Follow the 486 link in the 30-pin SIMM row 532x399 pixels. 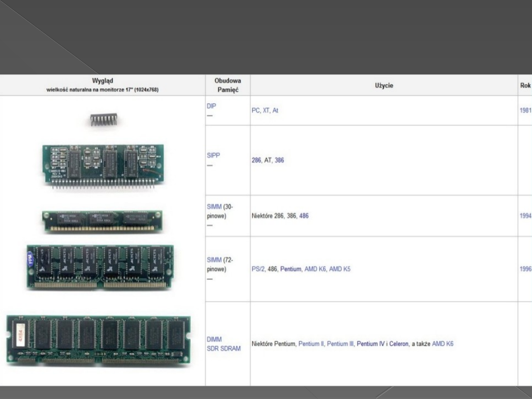[x=304, y=216]
